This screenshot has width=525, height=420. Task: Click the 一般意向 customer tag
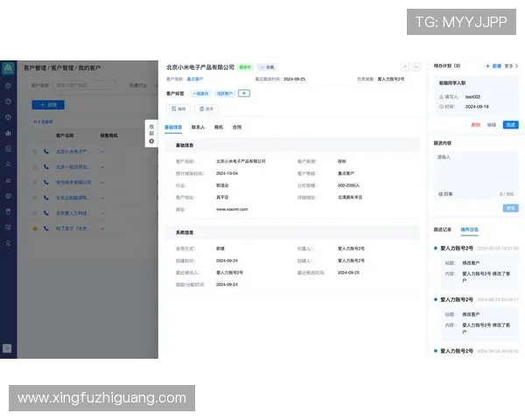point(200,94)
